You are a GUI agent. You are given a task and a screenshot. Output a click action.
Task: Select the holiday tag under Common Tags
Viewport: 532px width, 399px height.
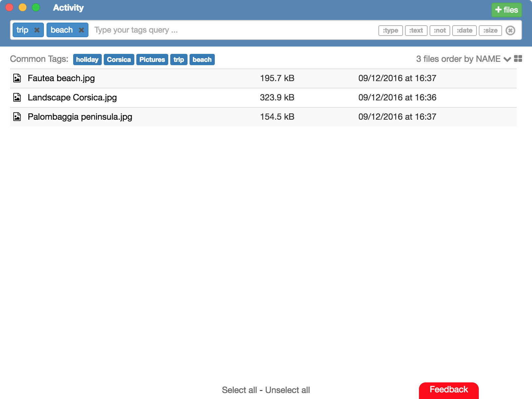87,60
